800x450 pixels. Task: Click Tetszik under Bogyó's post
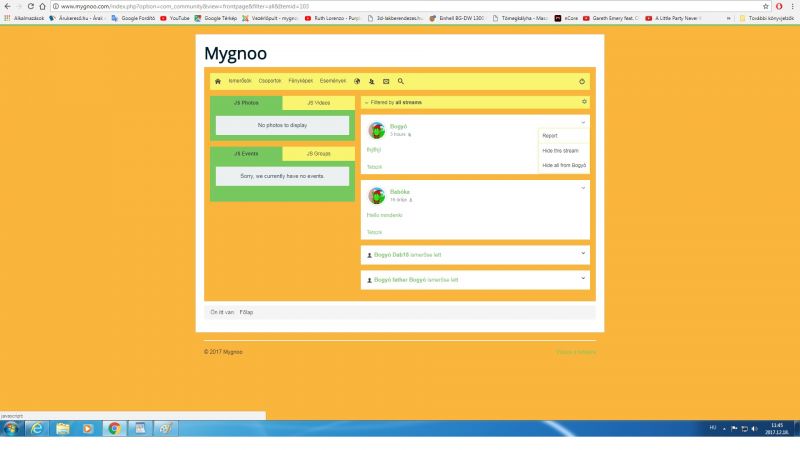(374, 167)
